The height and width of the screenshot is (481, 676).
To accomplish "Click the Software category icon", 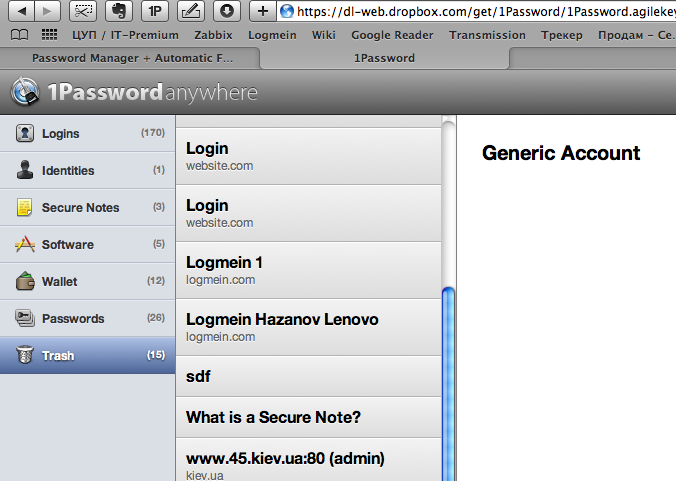I will (25, 244).
